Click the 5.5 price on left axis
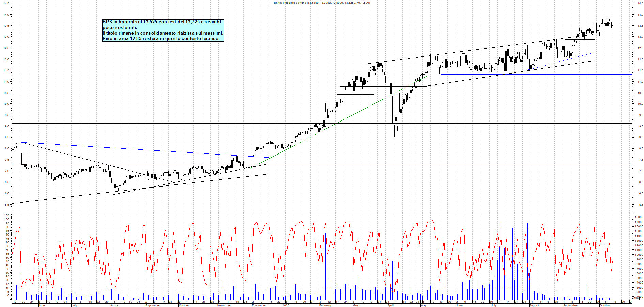Viewport: 644px width, 307px height. pos(6,205)
